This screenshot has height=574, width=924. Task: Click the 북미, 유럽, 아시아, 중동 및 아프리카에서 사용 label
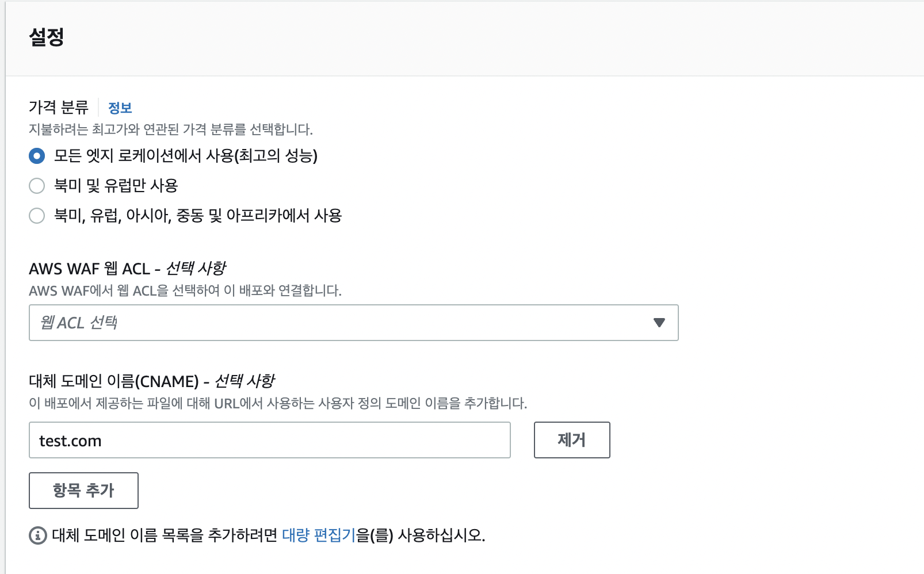pyautogui.click(x=198, y=216)
